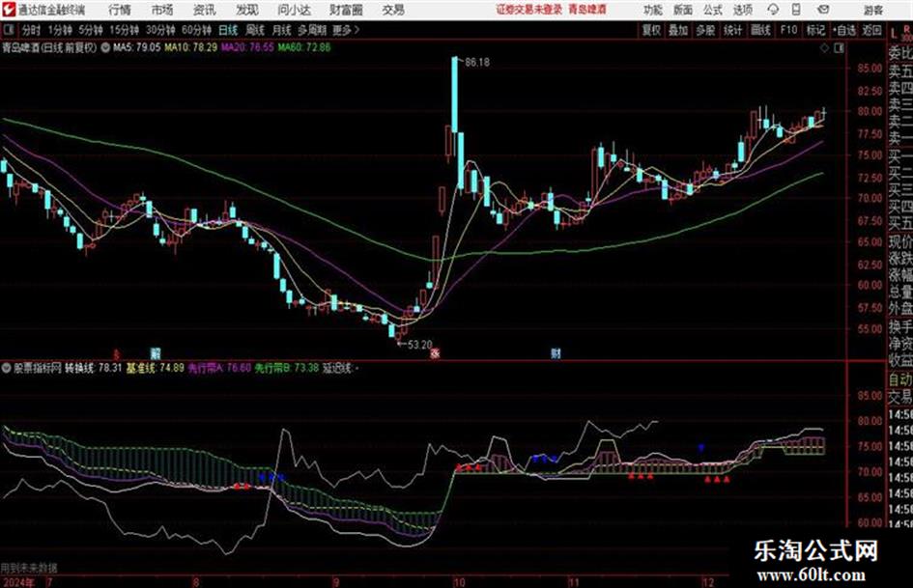Image resolution: width=913 pixels, height=588 pixels.
Task: Switch to the 15分钟 period tab
Action: (124, 30)
